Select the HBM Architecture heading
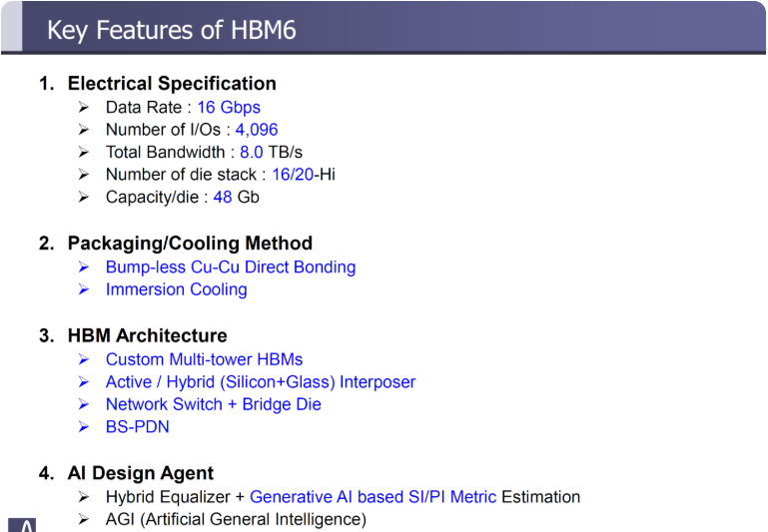The height and width of the screenshot is (532, 768). coord(147,335)
